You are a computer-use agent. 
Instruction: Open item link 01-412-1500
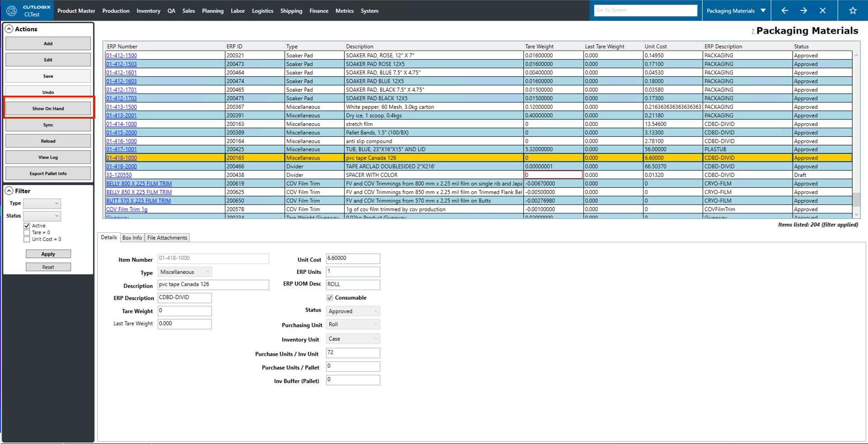121,55
